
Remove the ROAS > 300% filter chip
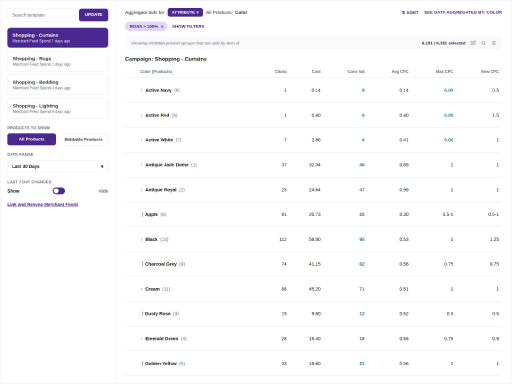162,26
